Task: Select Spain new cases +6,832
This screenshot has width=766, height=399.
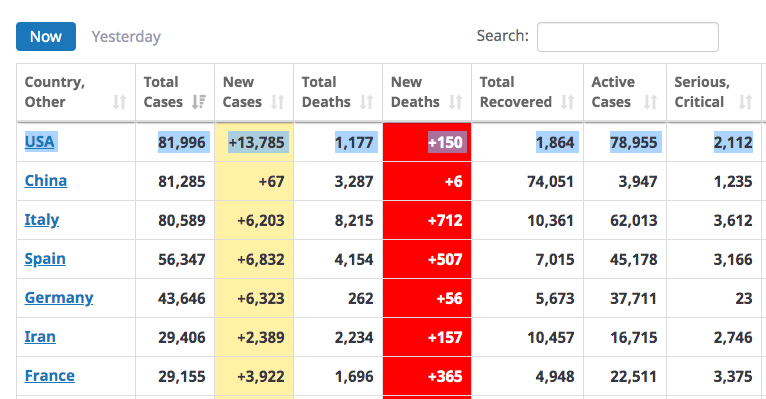Action: (261, 259)
